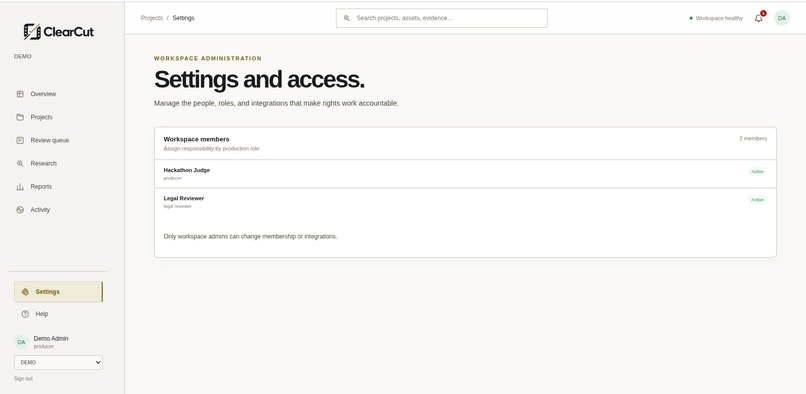The image size is (806, 394).
Task: Click the Workspace healthy status indicator
Action: click(x=716, y=18)
